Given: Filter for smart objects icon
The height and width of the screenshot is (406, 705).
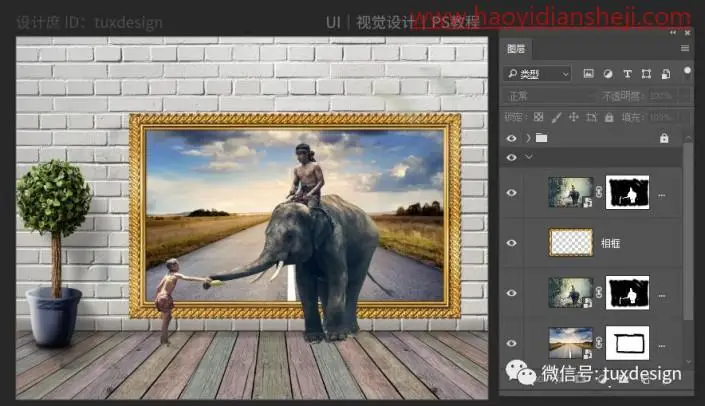Looking at the screenshot, I should (666, 74).
